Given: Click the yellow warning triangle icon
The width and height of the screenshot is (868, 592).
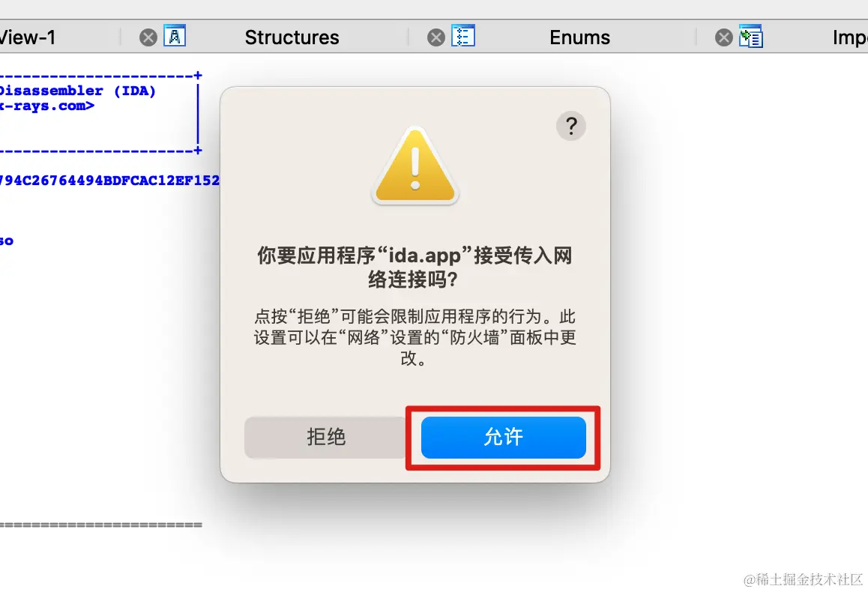Looking at the screenshot, I should coord(415,166).
